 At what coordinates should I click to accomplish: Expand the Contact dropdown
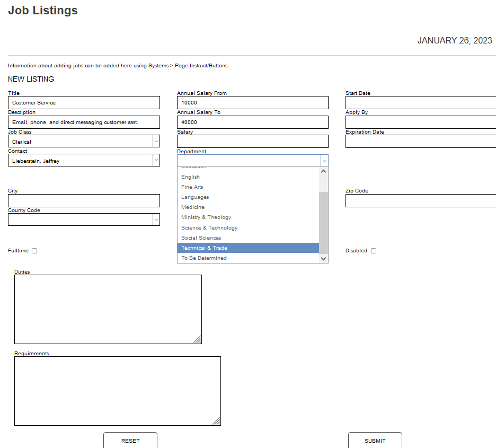click(156, 161)
